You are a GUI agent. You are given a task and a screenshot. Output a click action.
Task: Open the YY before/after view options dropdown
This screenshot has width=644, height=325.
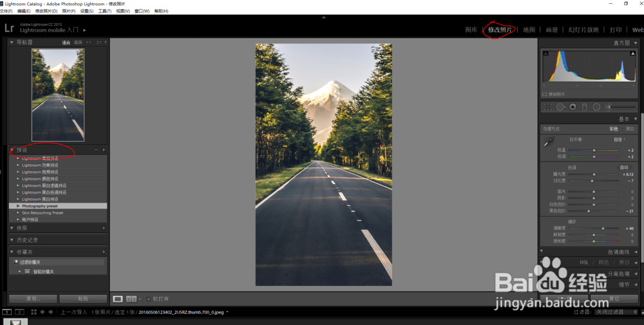click(140, 299)
